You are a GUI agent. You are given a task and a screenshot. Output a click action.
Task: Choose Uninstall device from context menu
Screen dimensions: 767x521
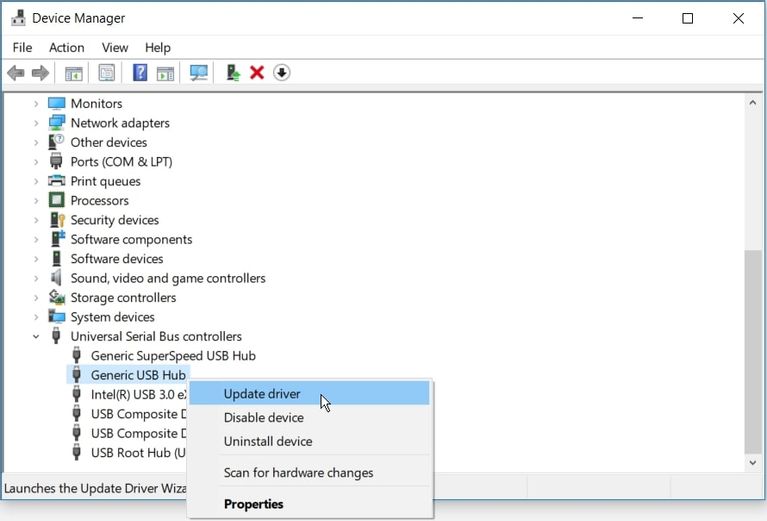(309, 441)
